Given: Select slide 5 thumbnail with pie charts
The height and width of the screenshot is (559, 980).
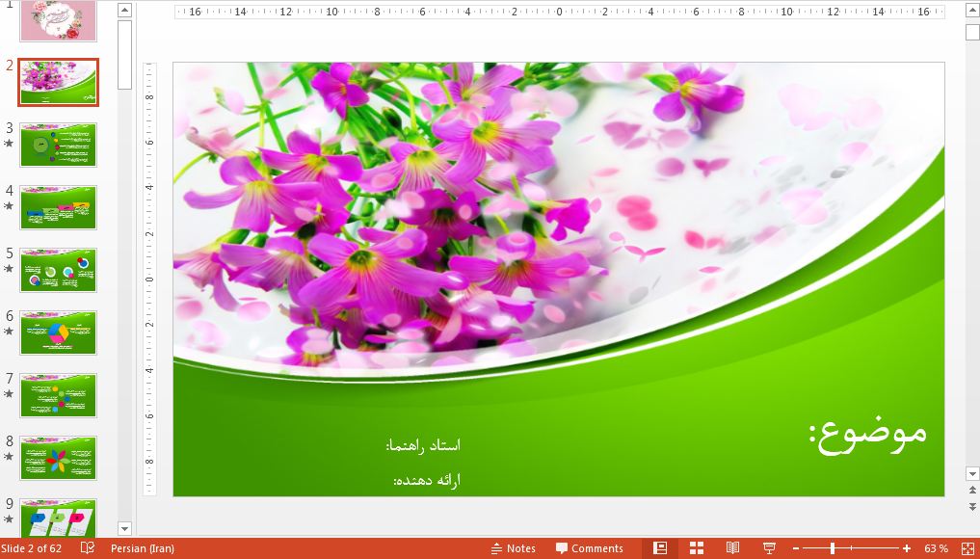Looking at the screenshot, I should pyautogui.click(x=58, y=270).
